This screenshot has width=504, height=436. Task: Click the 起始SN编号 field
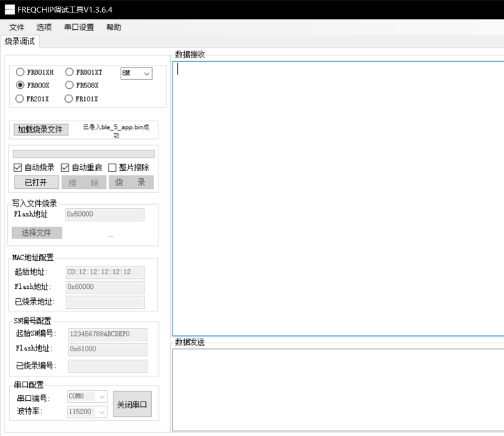pyautogui.click(x=107, y=334)
